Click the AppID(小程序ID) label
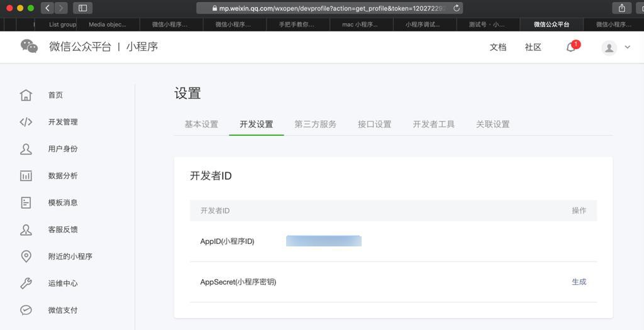 (x=228, y=241)
